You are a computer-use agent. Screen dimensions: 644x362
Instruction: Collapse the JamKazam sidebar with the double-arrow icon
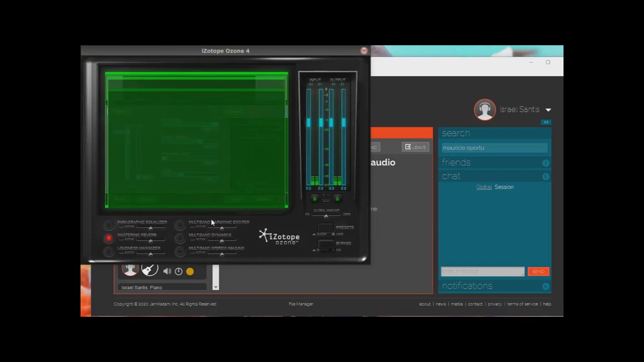coord(546,122)
